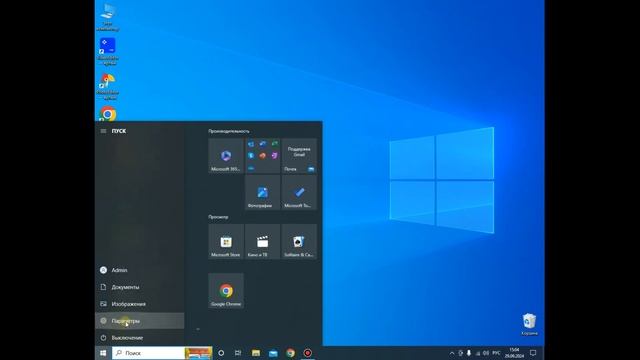Show hidden system tray icons
This screenshot has width=640, height=360.
pos(452,353)
